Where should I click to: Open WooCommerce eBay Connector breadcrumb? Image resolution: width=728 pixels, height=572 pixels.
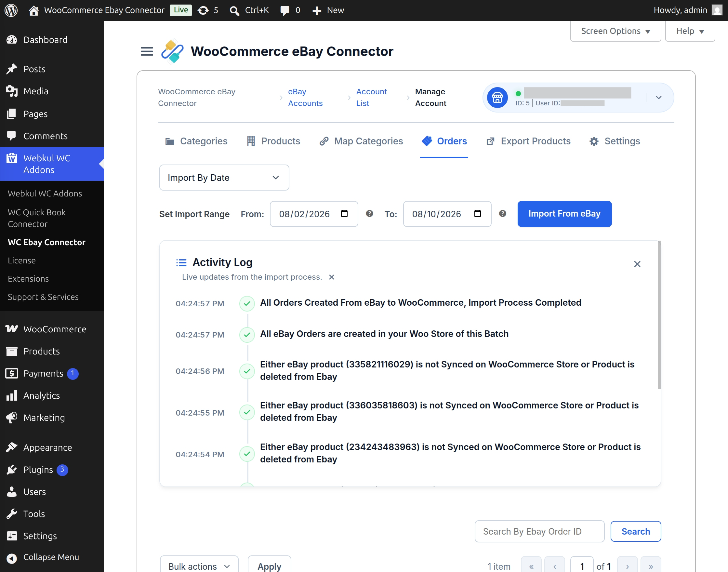point(197,98)
